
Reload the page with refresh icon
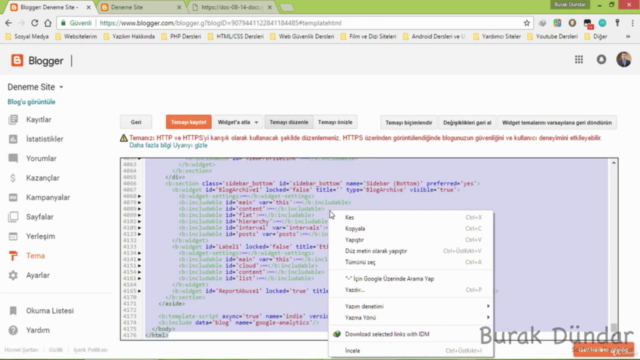point(35,23)
